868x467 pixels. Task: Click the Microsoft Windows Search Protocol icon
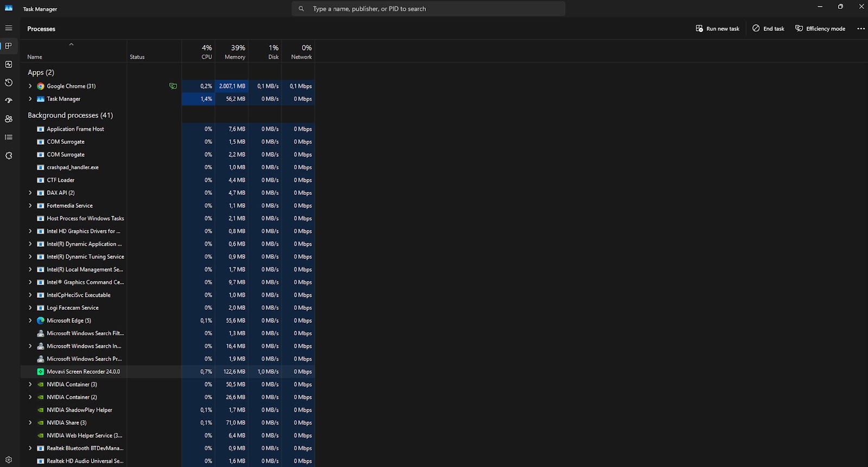click(41, 359)
